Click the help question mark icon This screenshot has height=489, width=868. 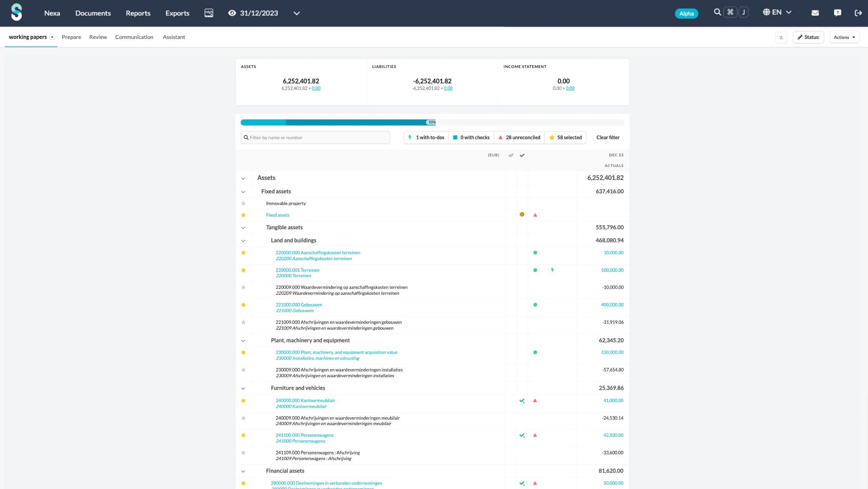(x=837, y=13)
